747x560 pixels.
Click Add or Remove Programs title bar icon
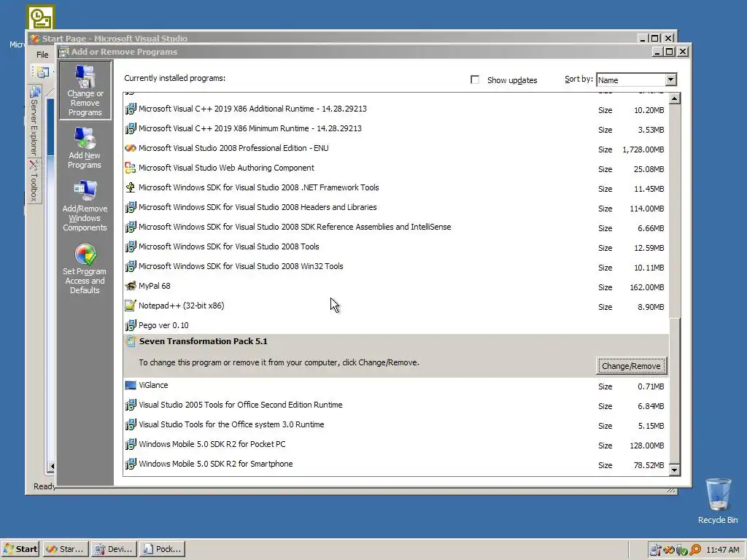tap(64, 52)
